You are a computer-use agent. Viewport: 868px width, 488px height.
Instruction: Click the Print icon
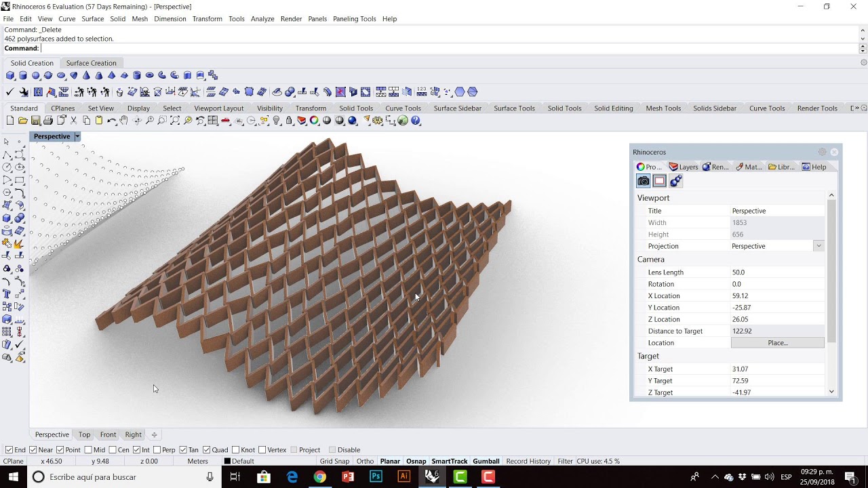click(x=48, y=121)
